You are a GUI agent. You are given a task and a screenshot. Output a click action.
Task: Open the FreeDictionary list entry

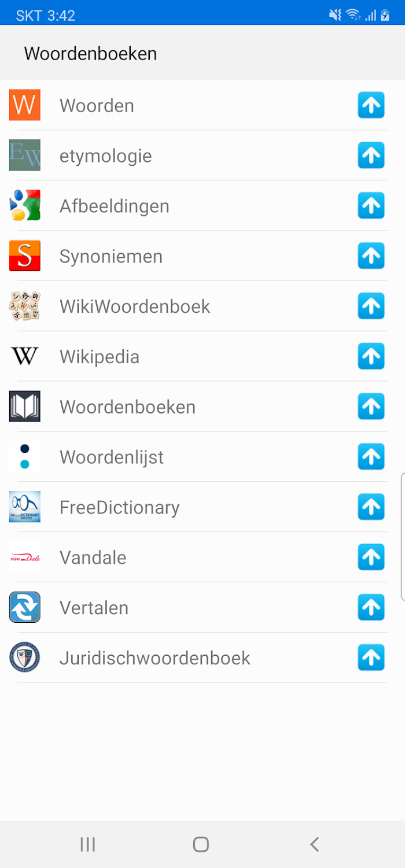point(203,507)
